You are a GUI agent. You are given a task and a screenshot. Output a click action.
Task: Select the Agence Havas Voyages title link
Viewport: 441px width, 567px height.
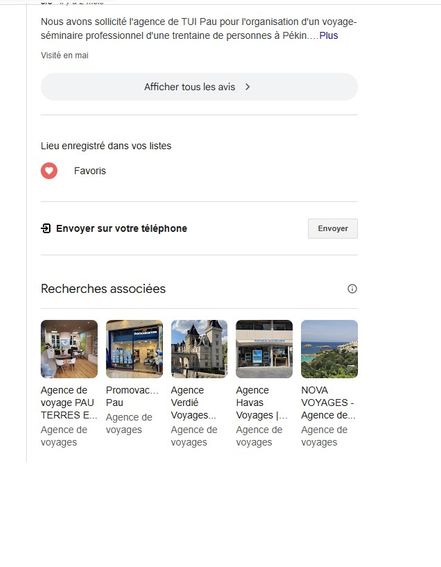(x=262, y=403)
